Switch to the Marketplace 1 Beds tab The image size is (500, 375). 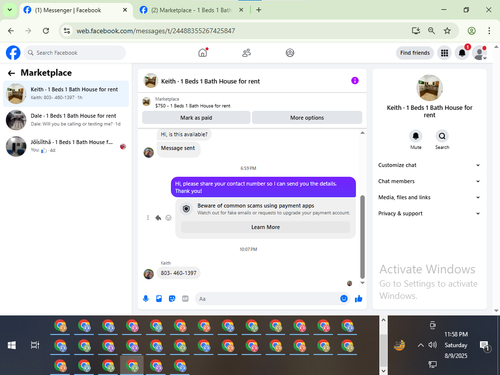pos(191,10)
